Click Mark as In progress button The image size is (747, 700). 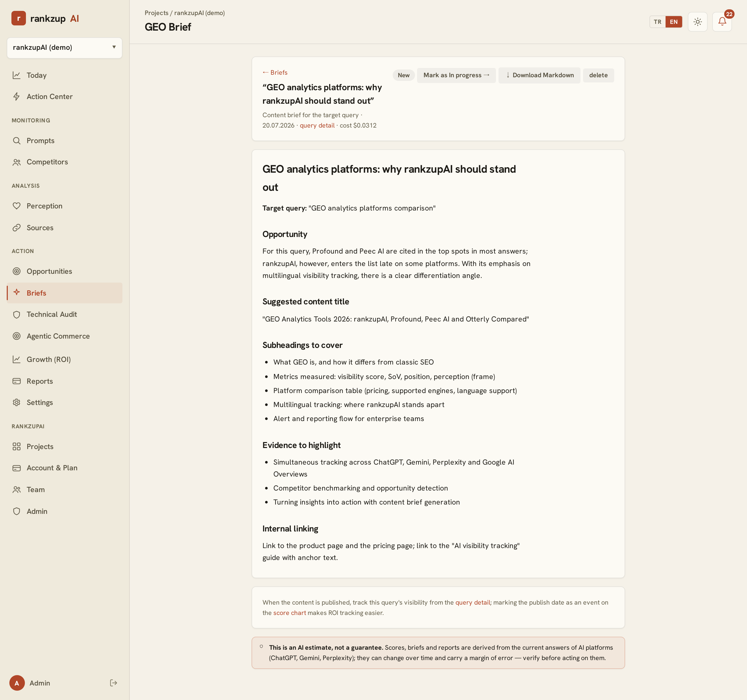click(456, 75)
